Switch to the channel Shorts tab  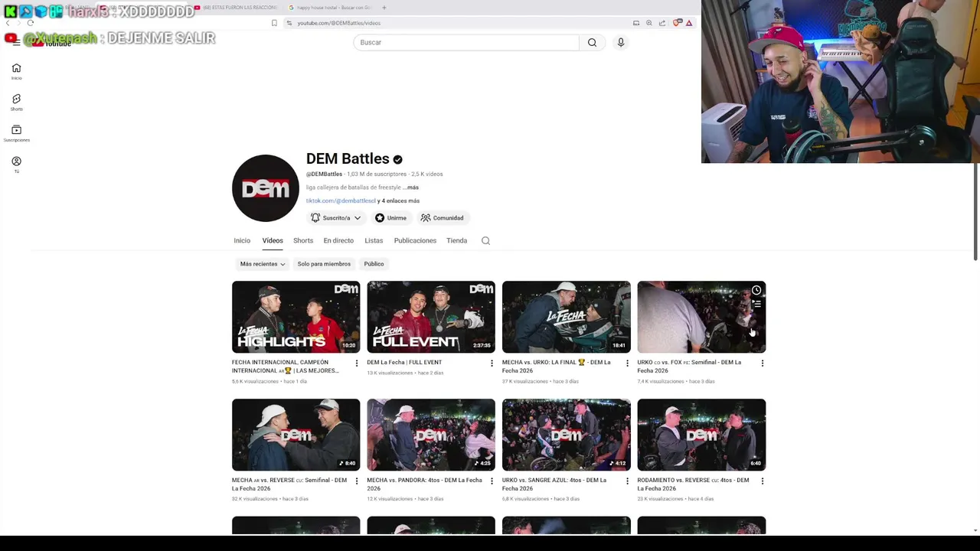coord(303,240)
